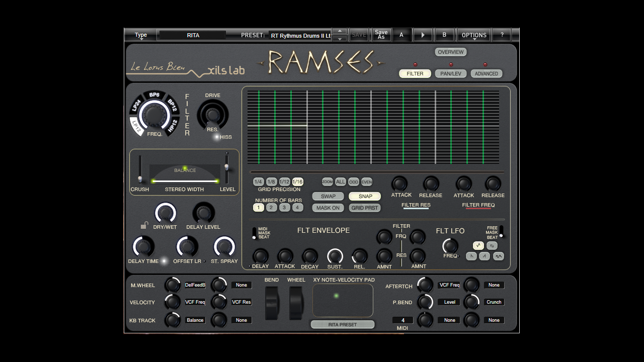644x362 pixels.
Task: Click the FILTER RES ATTACK knob
Action: pos(400,184)
